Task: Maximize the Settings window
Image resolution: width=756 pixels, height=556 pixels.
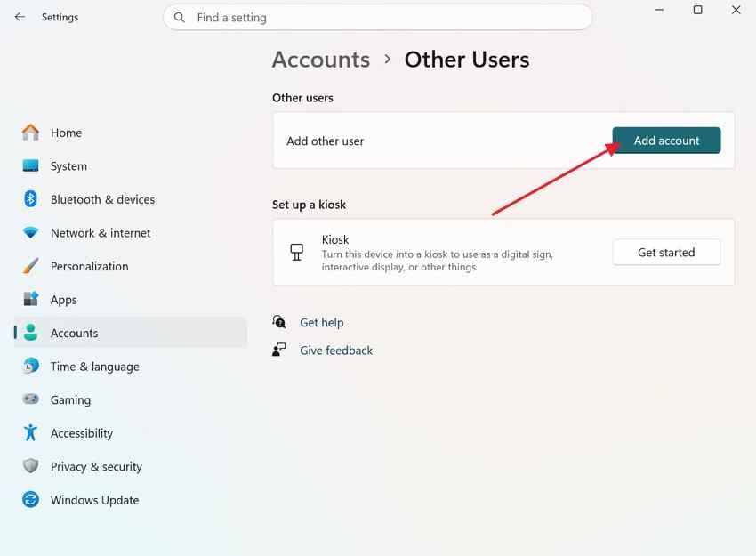Action: click(x=697, y=10)
